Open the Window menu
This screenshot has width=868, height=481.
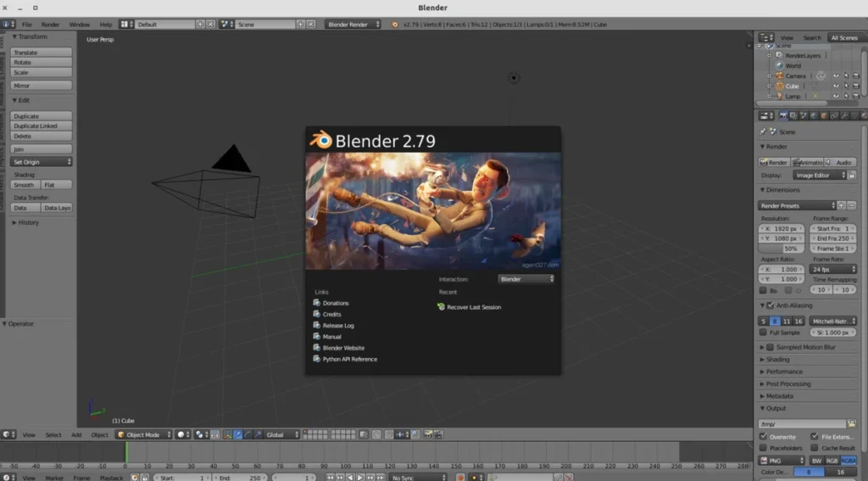79,25
